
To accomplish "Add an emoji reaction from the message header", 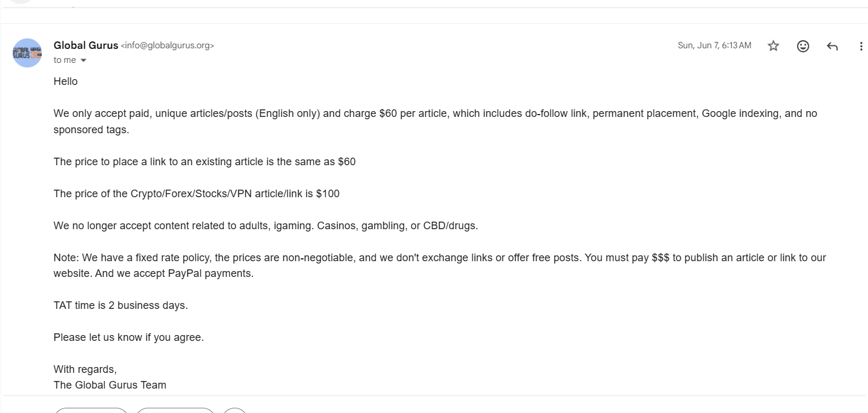I will [x=803, y=46].
